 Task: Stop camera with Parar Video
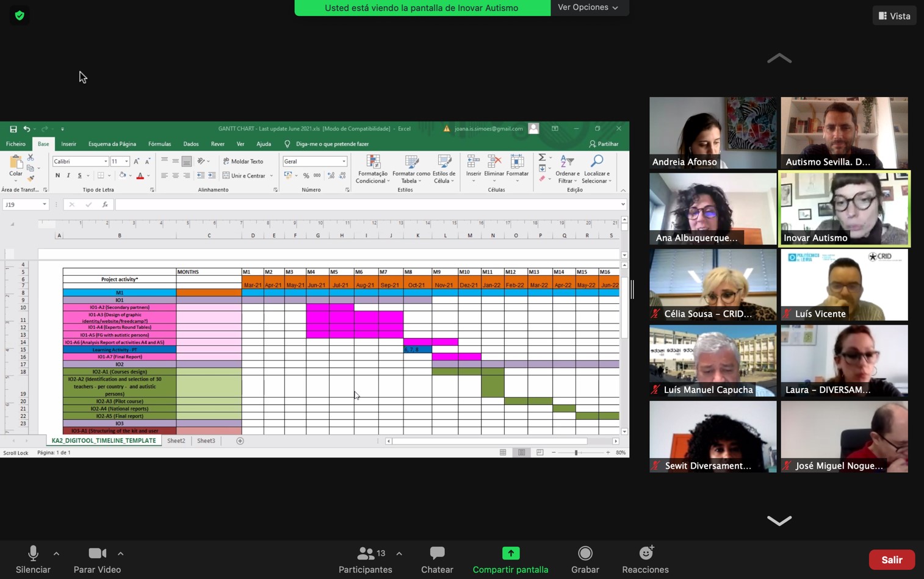pos(97,559)
